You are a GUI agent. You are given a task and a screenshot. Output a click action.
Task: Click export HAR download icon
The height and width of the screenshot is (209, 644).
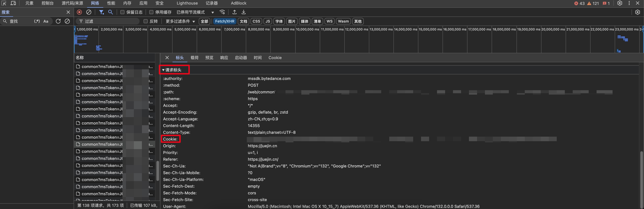(243, 12)
